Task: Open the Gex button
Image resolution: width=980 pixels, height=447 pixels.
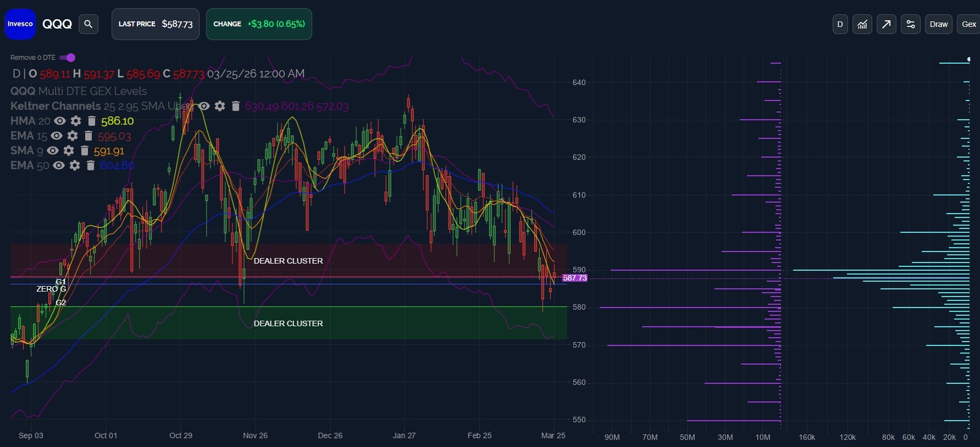Action: pos(968,24)
